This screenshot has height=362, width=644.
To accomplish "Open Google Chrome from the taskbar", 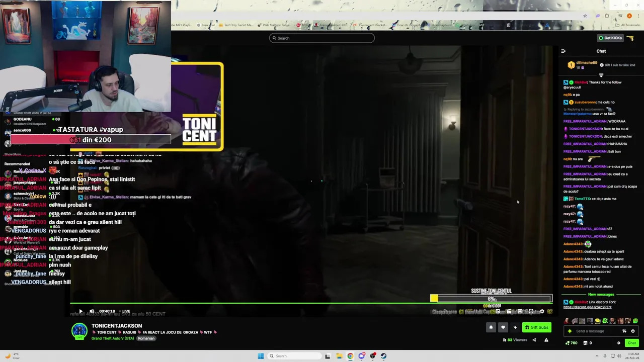I will pos(350,356).
